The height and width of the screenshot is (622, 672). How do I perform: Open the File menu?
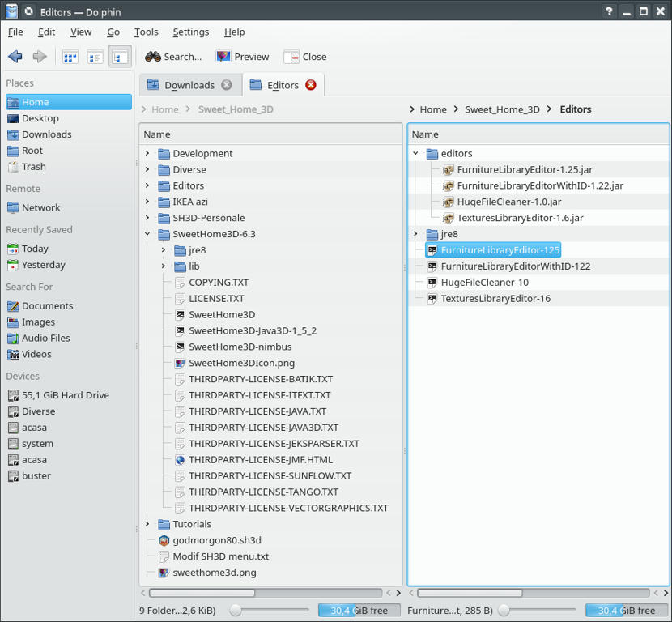pyautogui.click(x=15, y=32)
